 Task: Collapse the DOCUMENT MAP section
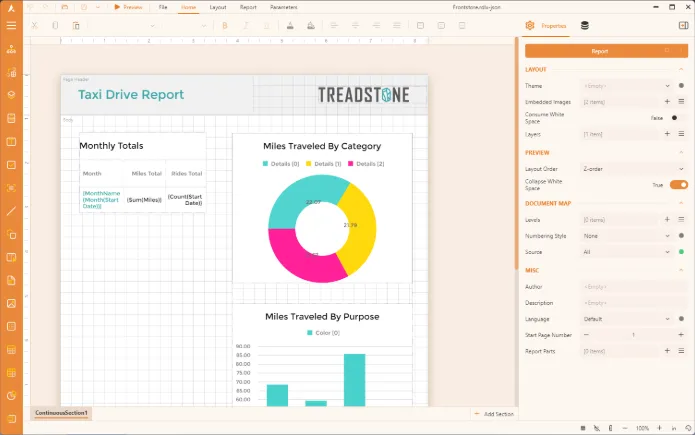coord(681,203)
